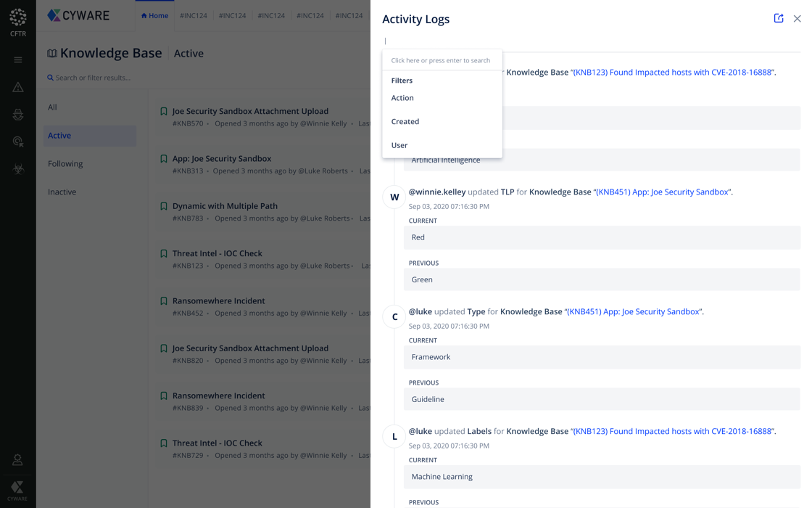This screenshot has width=812, height=508.
Task: Select the Action filter option
Action: coord(402,98)
